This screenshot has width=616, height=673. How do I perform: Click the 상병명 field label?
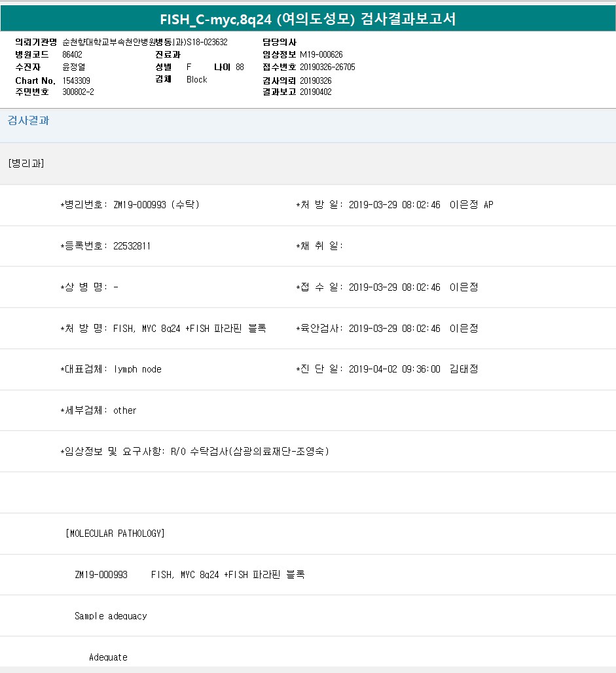coord(84,287)
